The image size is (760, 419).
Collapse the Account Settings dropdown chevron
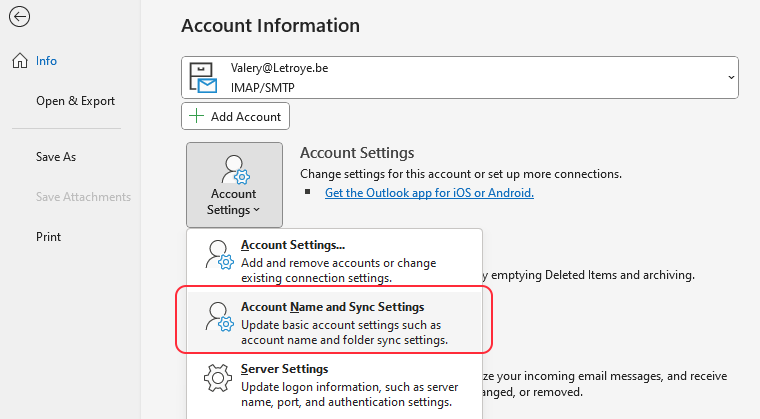257,210
